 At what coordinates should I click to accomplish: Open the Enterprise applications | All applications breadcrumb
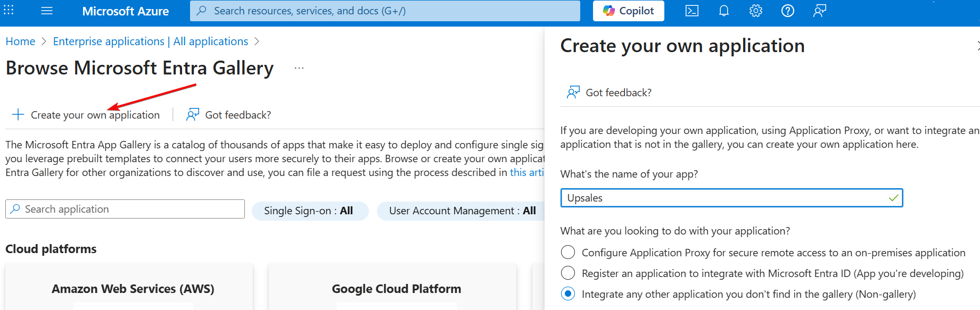coord(151,41)
